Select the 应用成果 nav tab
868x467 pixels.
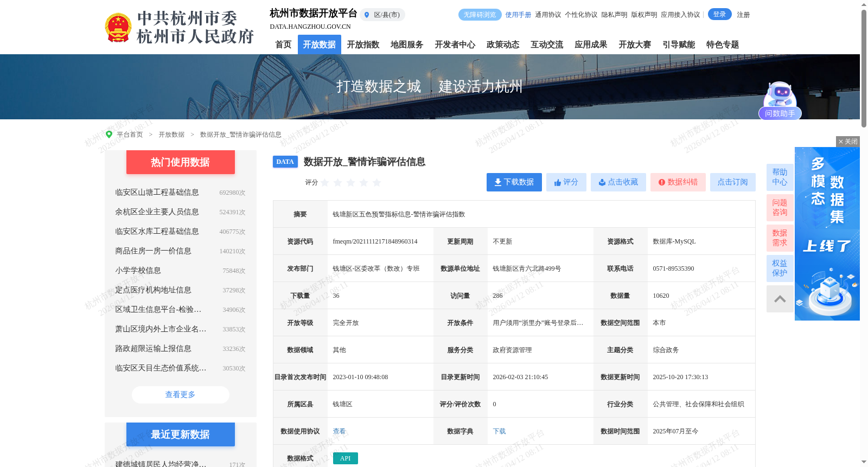(x=591, y=44)
